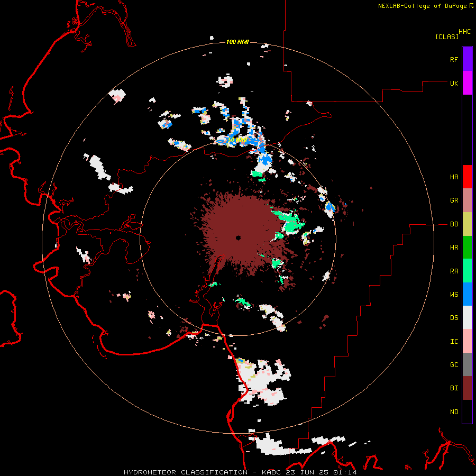This screenshot has height=476, width=476.
Task: Click the GC gray legend swatch
Action: point(467,364)
